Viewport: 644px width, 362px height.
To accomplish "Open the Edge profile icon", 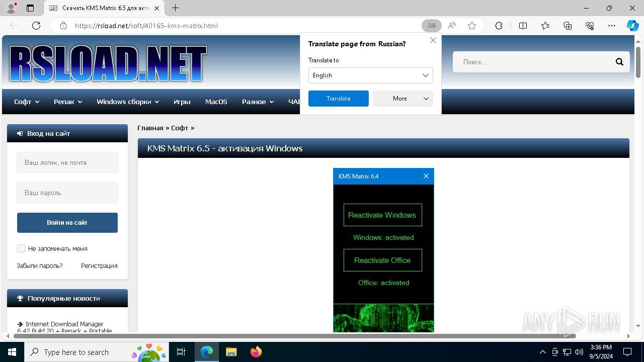I will 11,8.
